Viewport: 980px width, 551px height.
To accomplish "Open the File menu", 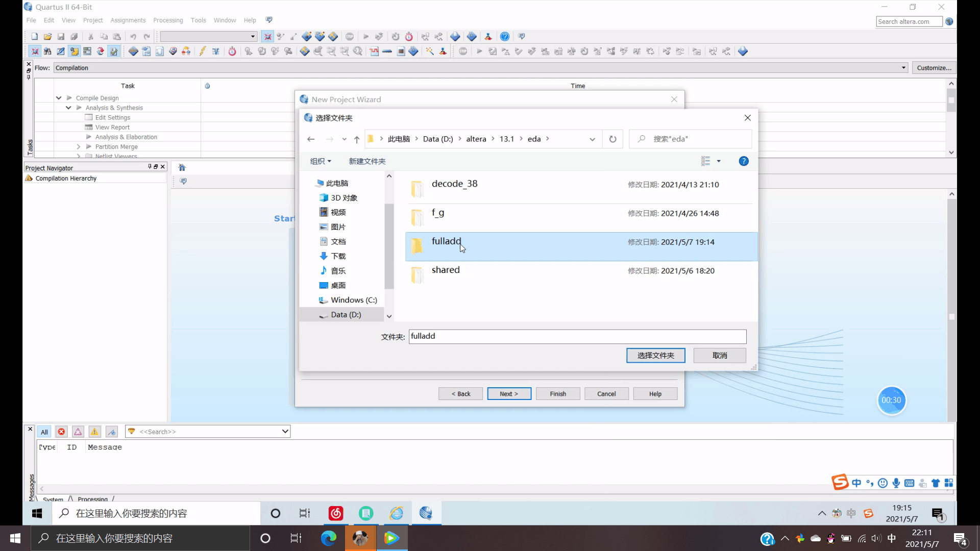I will (x=31, y=20).
